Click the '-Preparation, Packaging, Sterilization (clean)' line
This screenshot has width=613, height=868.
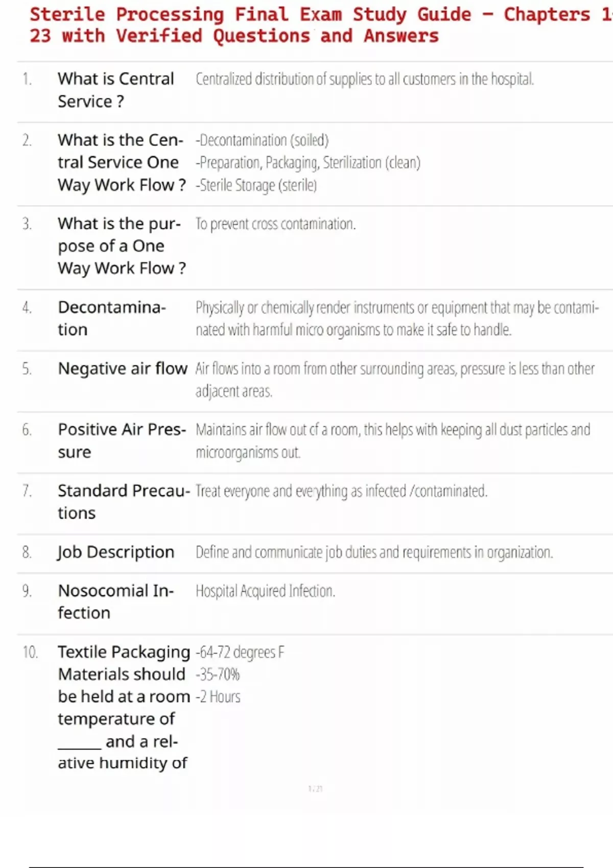click(x=308, y=162)
